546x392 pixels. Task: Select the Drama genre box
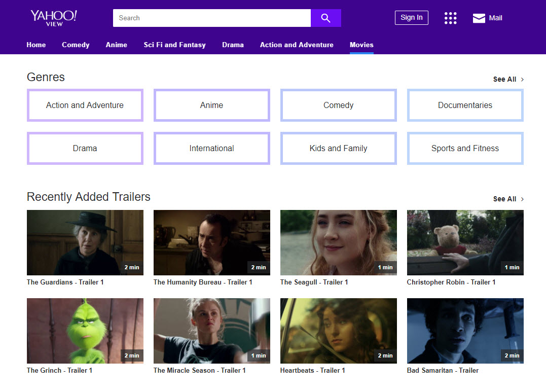tap(85, 148)
